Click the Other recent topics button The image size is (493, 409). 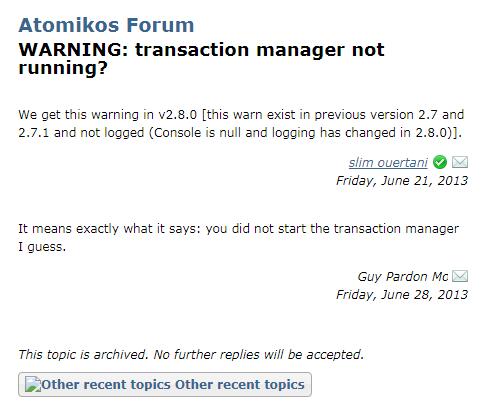[165, 384]
